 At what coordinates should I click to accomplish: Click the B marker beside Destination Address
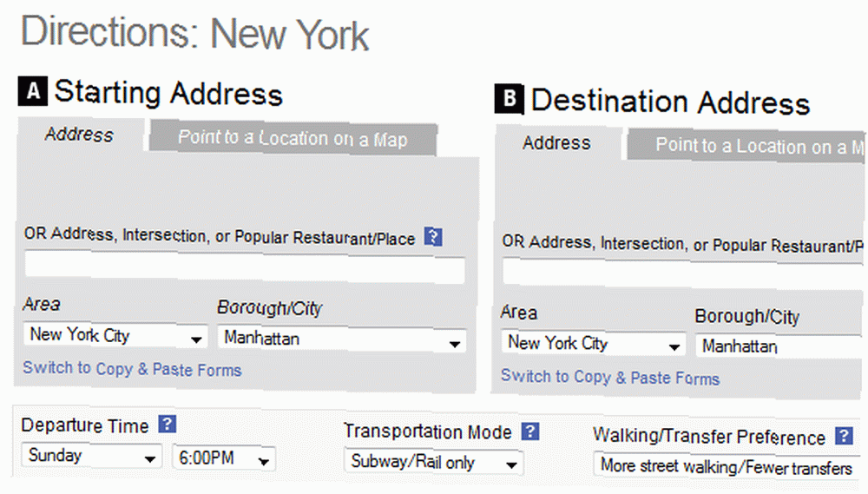click(509, 99)
